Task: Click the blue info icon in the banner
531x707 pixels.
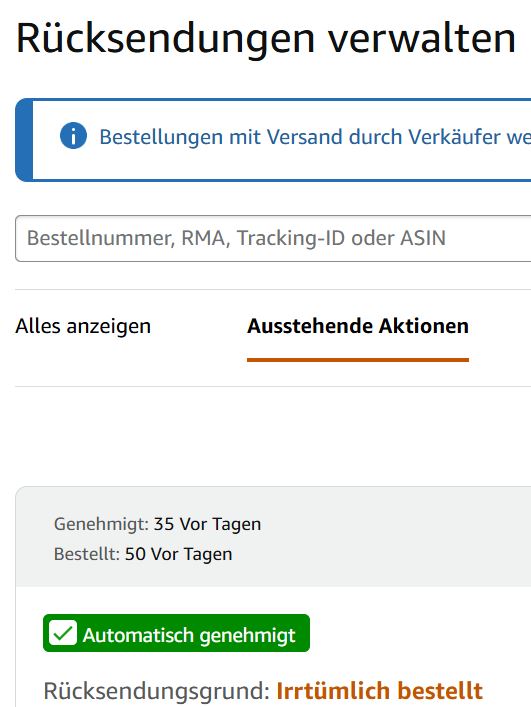Action: click(73, 136)
